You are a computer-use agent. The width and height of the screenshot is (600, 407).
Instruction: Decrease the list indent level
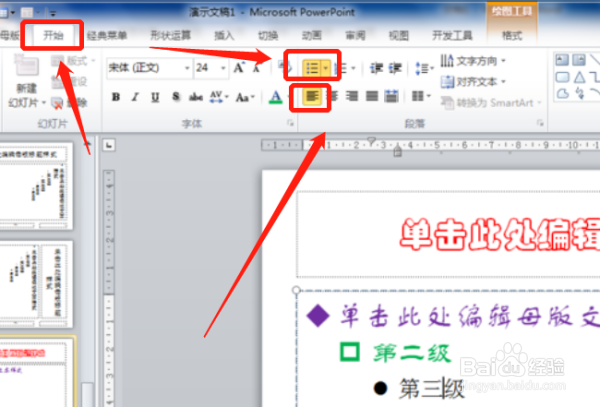(x=377, y=68)
